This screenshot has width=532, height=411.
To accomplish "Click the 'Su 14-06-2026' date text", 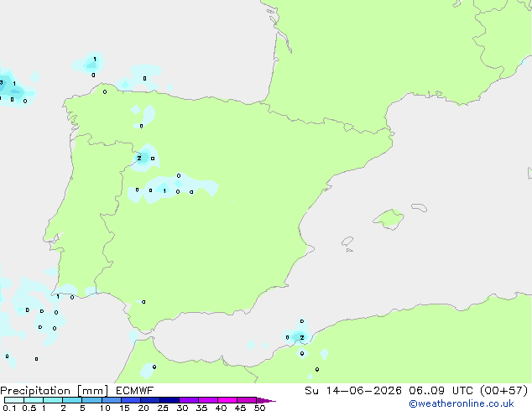I will (353, 391).
